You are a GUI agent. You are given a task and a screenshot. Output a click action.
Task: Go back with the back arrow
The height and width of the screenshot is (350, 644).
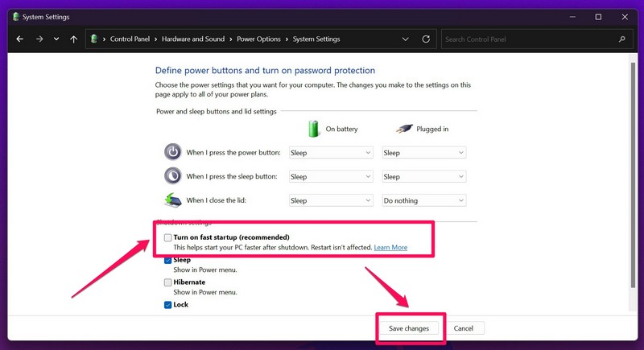[19, 39]
